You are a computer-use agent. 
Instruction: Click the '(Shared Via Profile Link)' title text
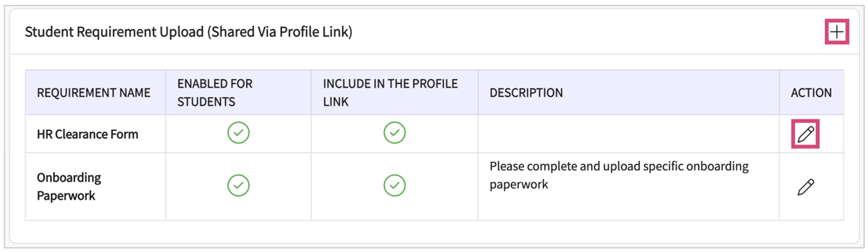point(280,32)
